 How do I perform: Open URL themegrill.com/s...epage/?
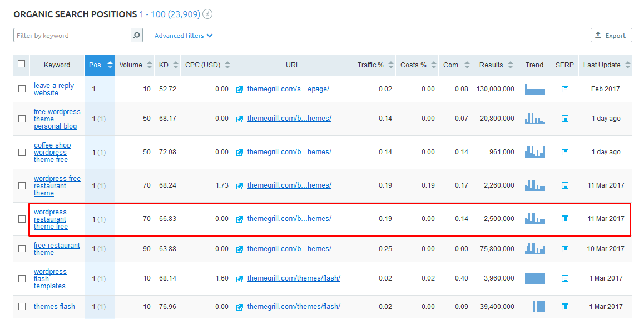pos(288,89)
